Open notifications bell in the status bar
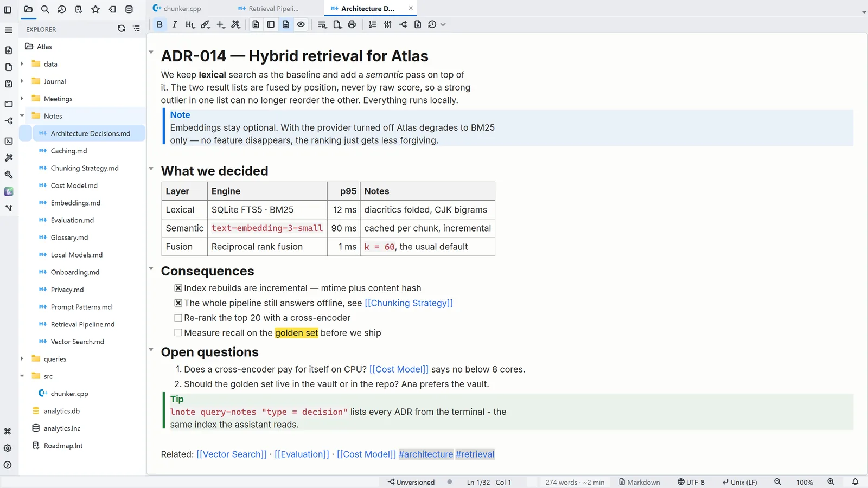Viewport: 868px width, 488px height. (x=855, y=482)
